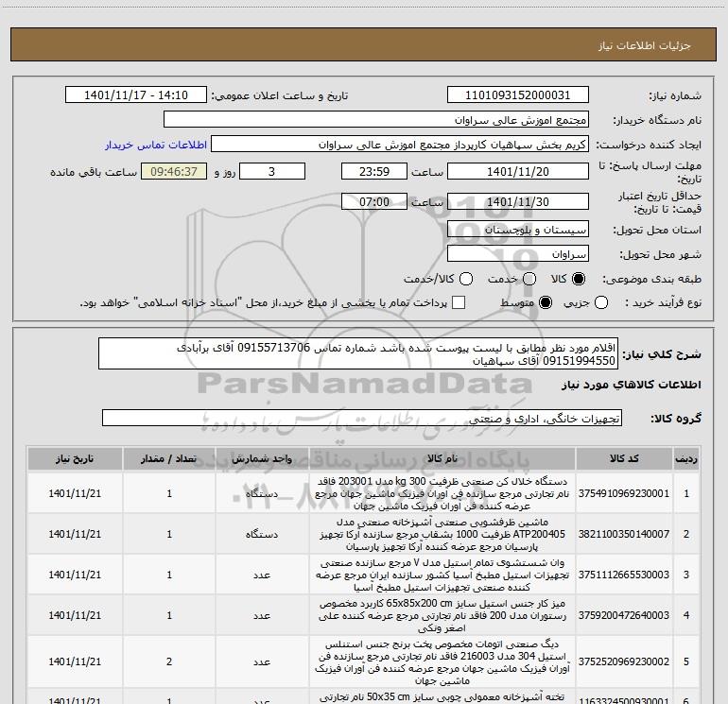Click the unit دستگاه in row 2

[x=262, y=534]
